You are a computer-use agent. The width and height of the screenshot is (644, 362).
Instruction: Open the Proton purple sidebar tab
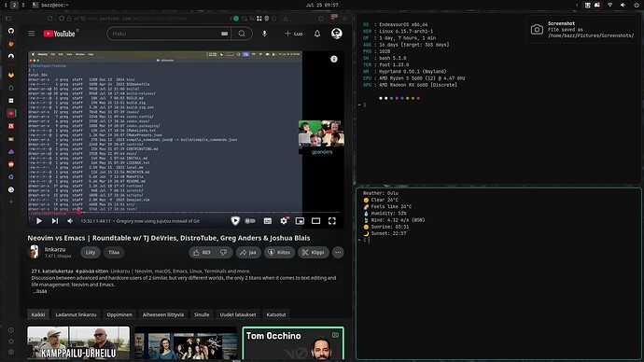[x=11, y=152]
